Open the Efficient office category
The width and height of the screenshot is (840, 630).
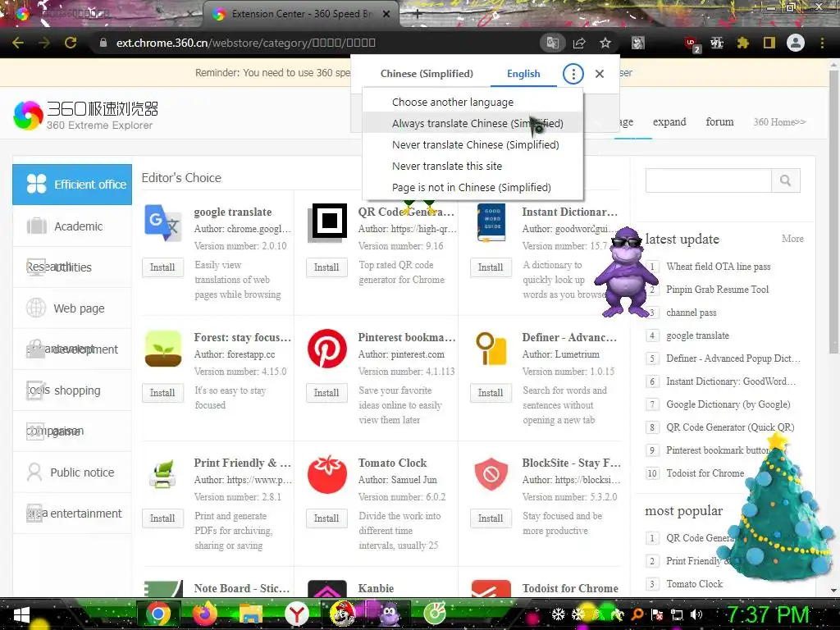tap(72, 185)
